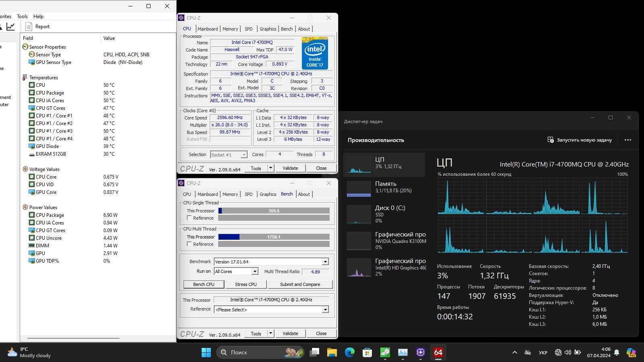Click Stress CPU button
This screenshot has height=362, width=644.
tap(246, 284)
